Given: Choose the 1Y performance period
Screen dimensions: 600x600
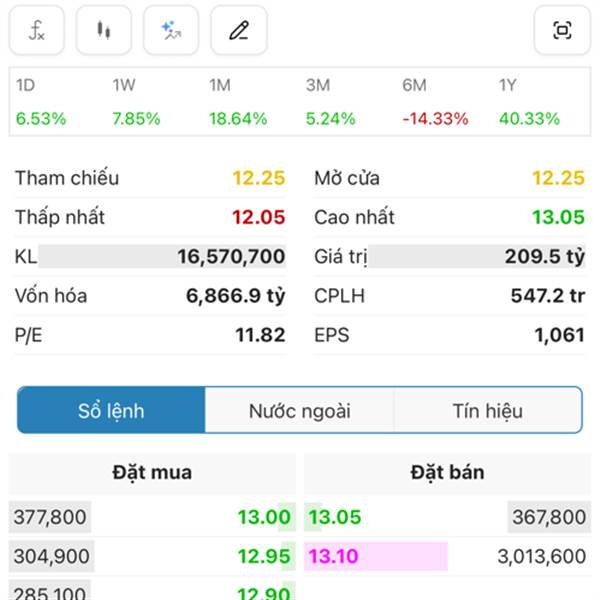Looking at the screenshot, I should pos(529,102).
